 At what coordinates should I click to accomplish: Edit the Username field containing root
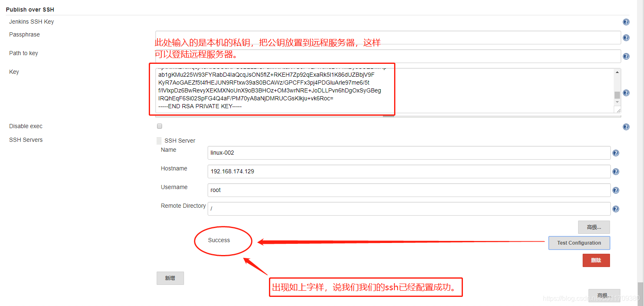(x=409, y=190)
